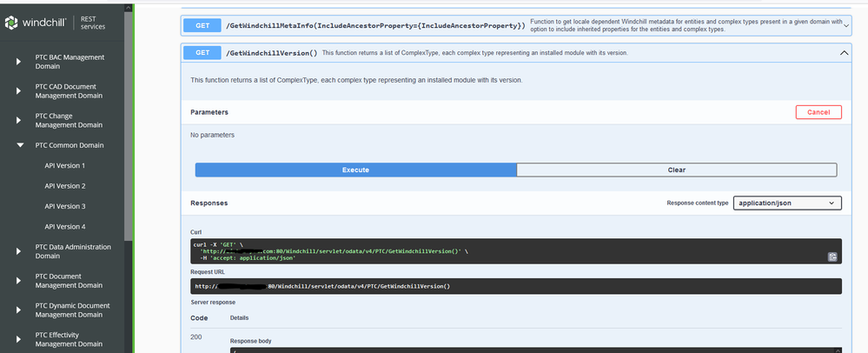This screenshot has height=353, width=868.
Task: Click the 'Server response' label
Action: pos(213,303)
